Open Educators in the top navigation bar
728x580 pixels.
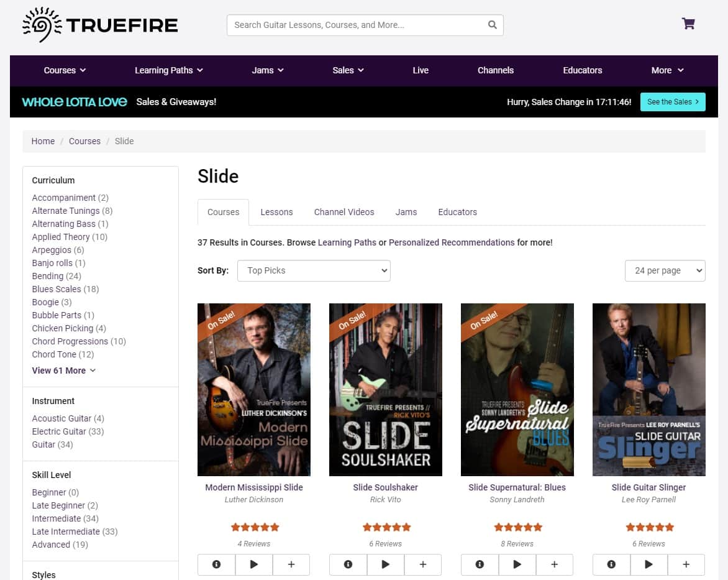pos(582,70)
